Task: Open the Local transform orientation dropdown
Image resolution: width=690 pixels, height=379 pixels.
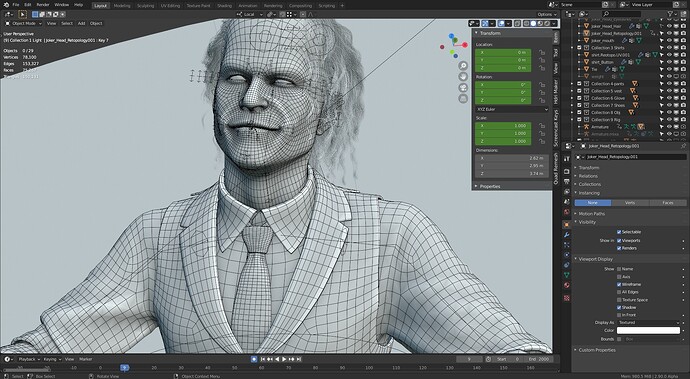Action: [250, 15]
